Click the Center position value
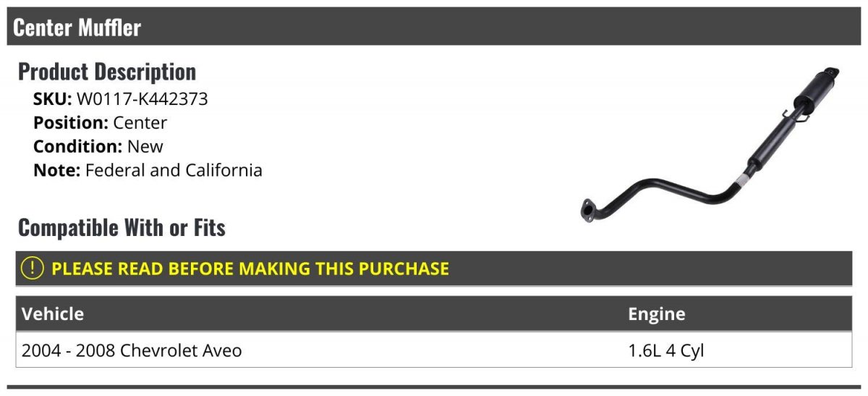 [140, 123]
